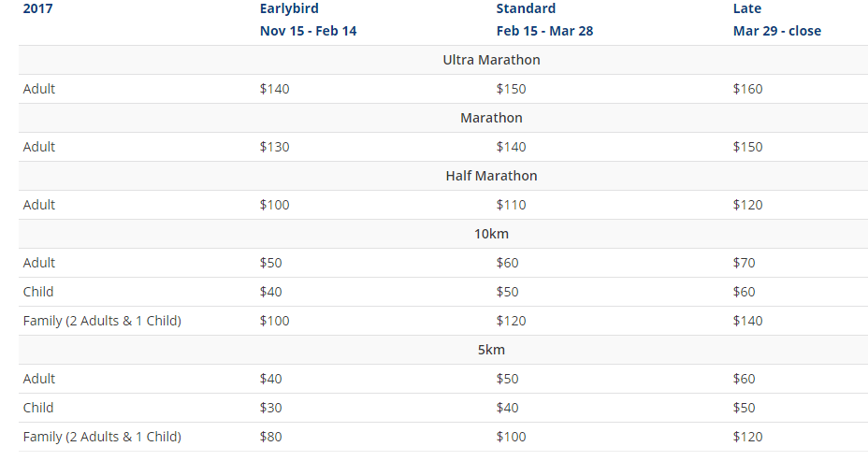
Task: Select 5km Family Earlybird price $80
Action: 270,438
